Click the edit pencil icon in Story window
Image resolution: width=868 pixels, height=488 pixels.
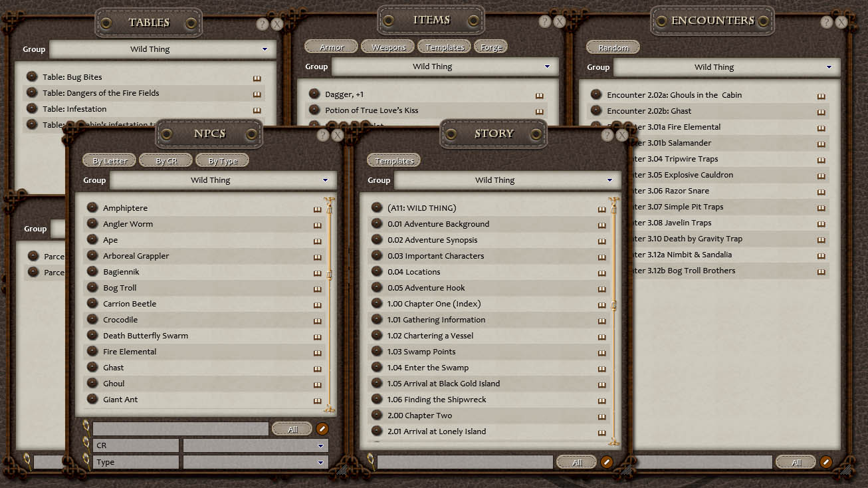click(x=607, y=462)
